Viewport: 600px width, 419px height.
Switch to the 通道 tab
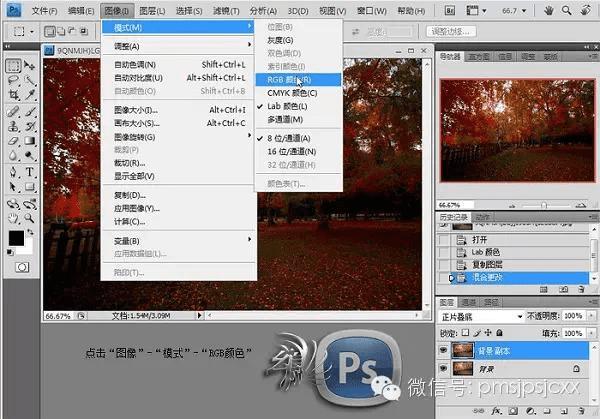click(x=469, y=302)
